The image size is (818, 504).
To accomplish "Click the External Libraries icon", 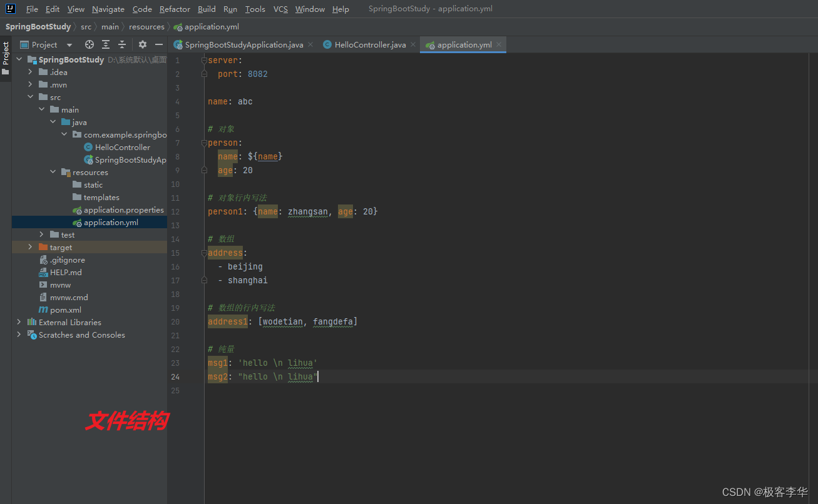I will (x=32, y=323).
